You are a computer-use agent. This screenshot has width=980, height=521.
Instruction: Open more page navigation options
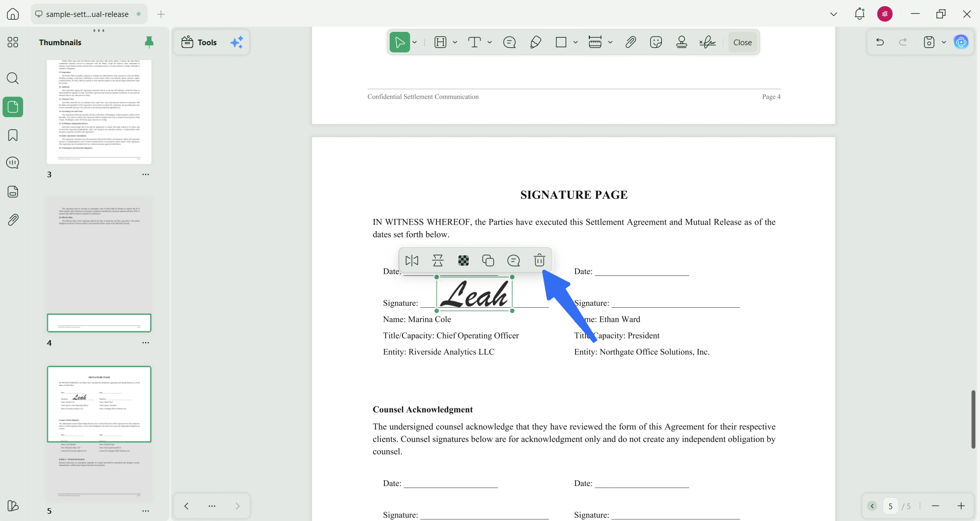click(212, 506)
